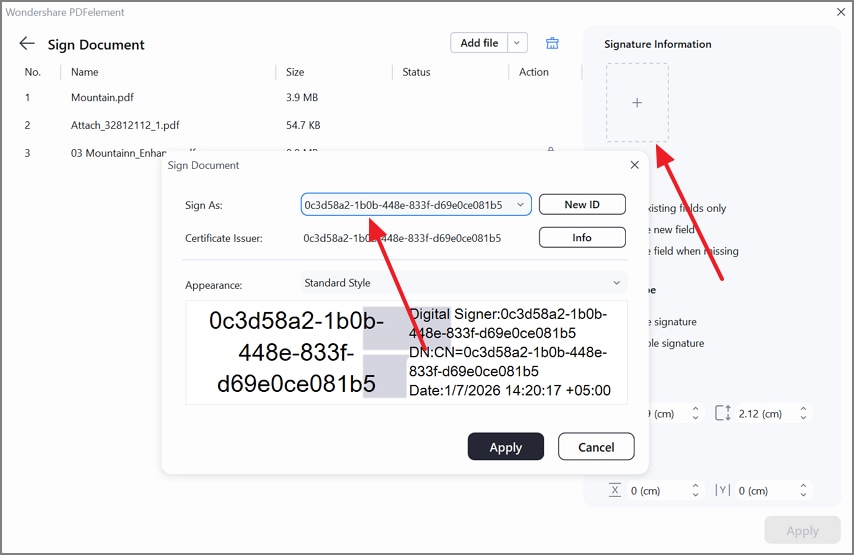Click the Status column header
Image resolution: width=854 pixels, height=555 pixels.
416,72
